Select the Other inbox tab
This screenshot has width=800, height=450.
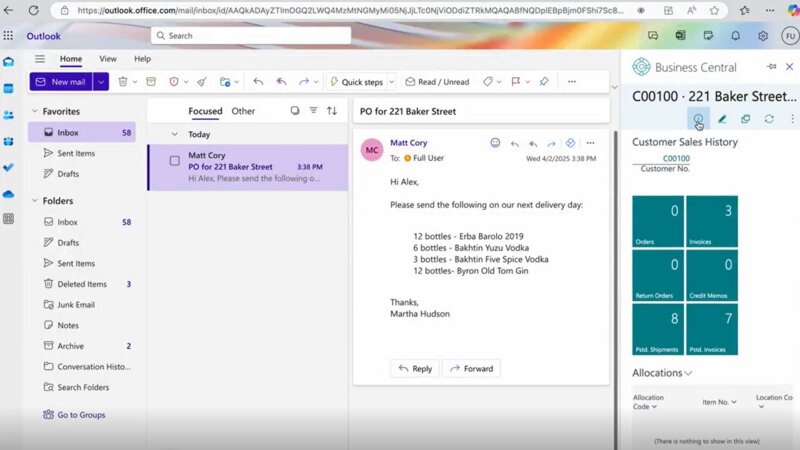[x=243, y=111]
